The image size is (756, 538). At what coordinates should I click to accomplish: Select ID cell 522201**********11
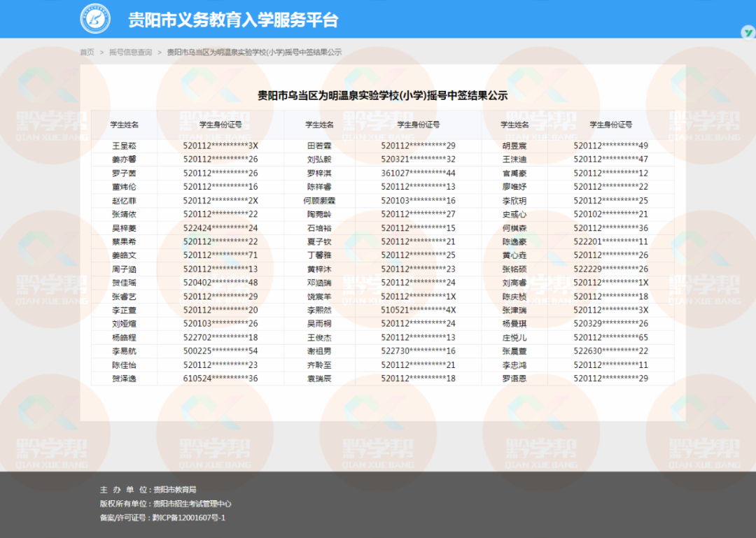(x=611, y=241)
